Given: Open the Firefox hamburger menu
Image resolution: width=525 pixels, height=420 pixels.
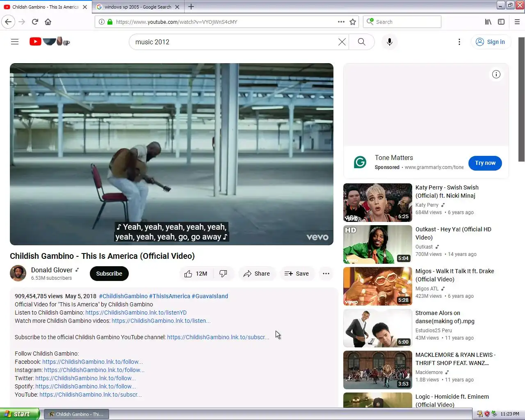Looking at the screenshot, I should [517, 22].
